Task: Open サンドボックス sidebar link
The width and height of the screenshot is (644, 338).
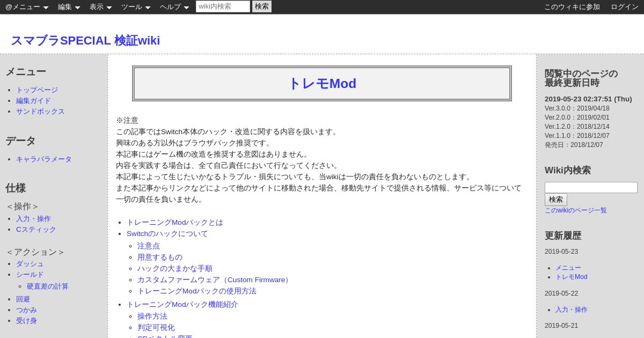Action: pos(40,112)
